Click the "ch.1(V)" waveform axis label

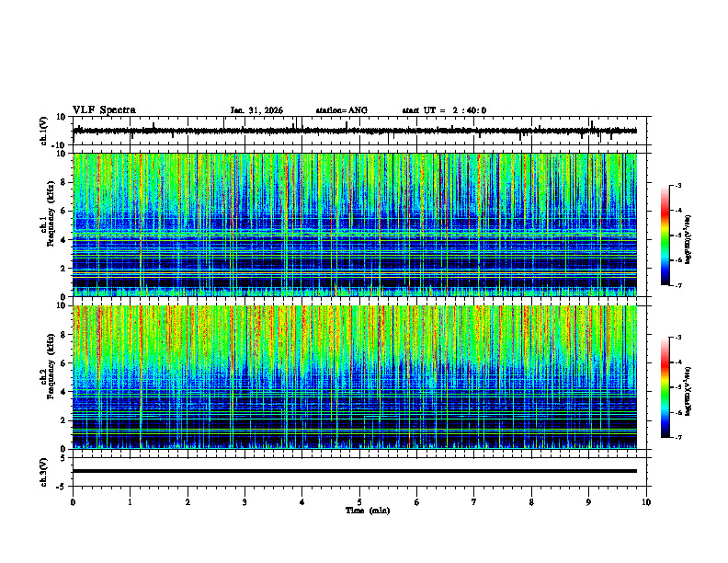44,131
